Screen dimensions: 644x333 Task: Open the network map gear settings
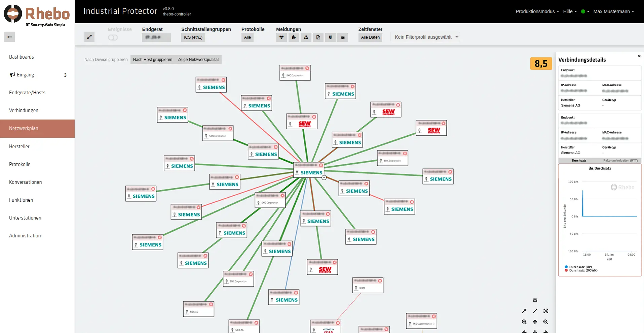coord(535,300)
